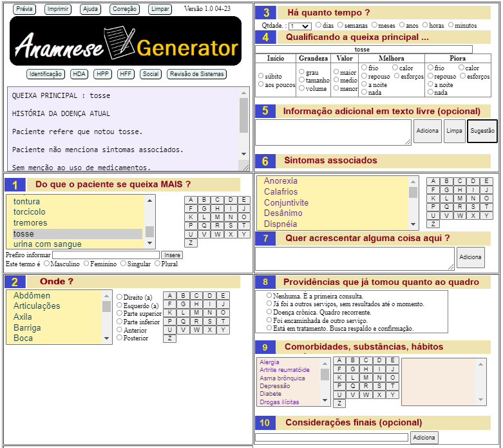Open the Ajuda help button

coord(91,10)
